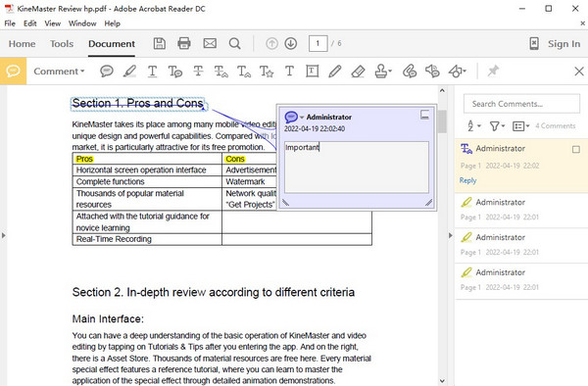Image resolution: width=588 pixels, height=386 pixels.
Task: Send file by email icon
Action: click(210, 43)
